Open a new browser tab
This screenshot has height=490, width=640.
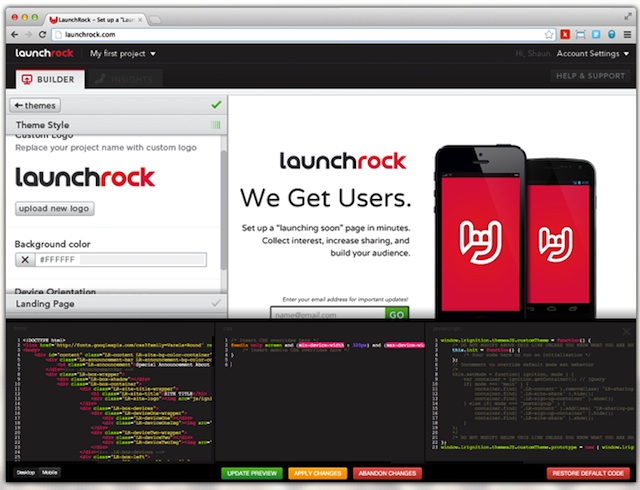tap(155, 20)
